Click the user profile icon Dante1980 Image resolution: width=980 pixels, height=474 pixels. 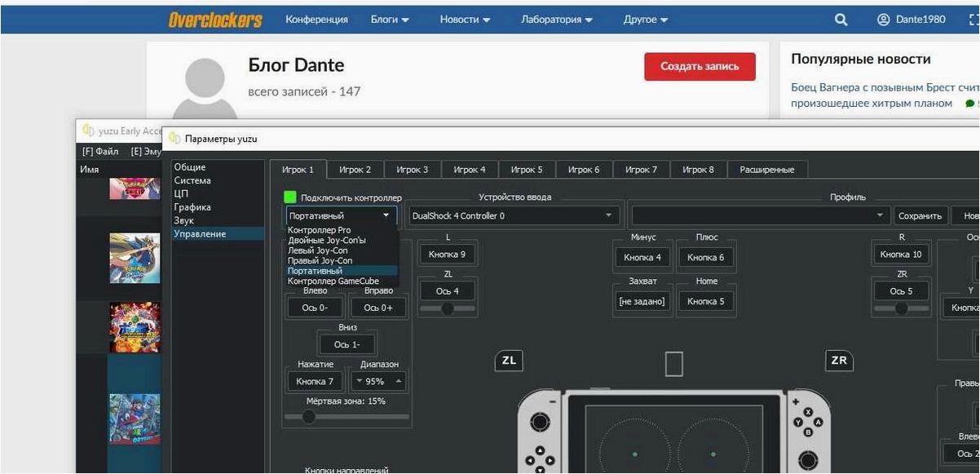tap(884, 20)
